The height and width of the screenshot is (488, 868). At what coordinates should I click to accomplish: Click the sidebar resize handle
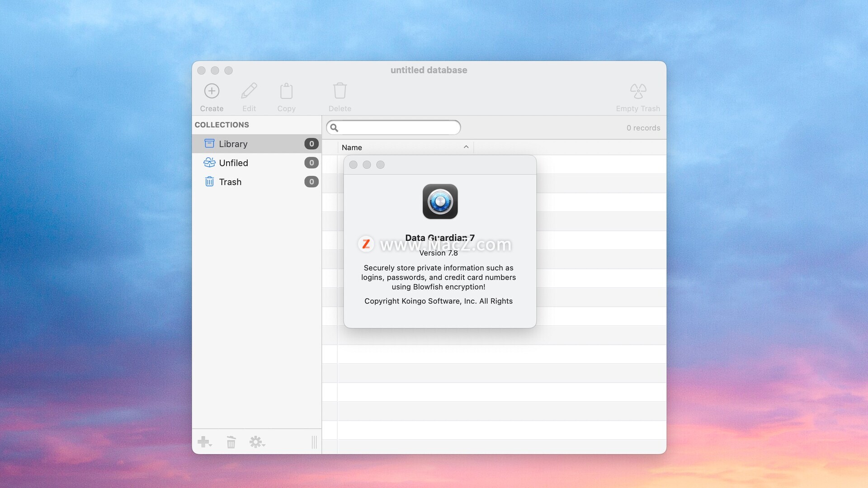coord(314,442)
